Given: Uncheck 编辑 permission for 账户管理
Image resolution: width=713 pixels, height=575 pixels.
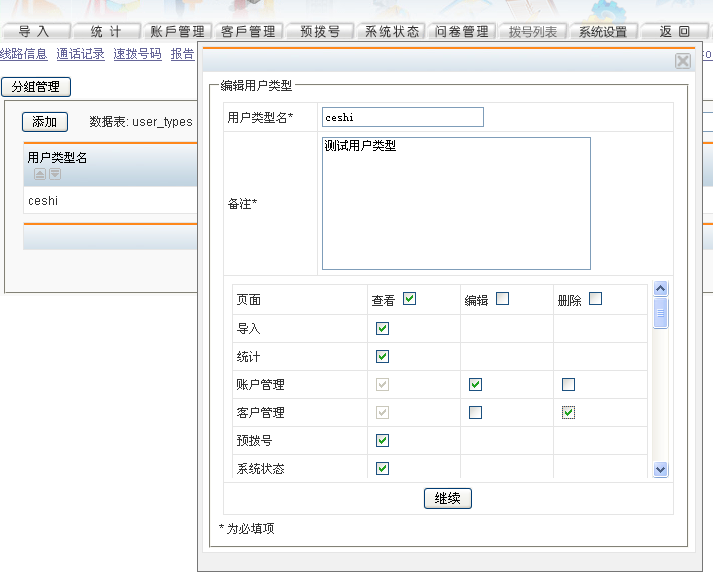Looking at the screenshot, I should click(475, 384).
